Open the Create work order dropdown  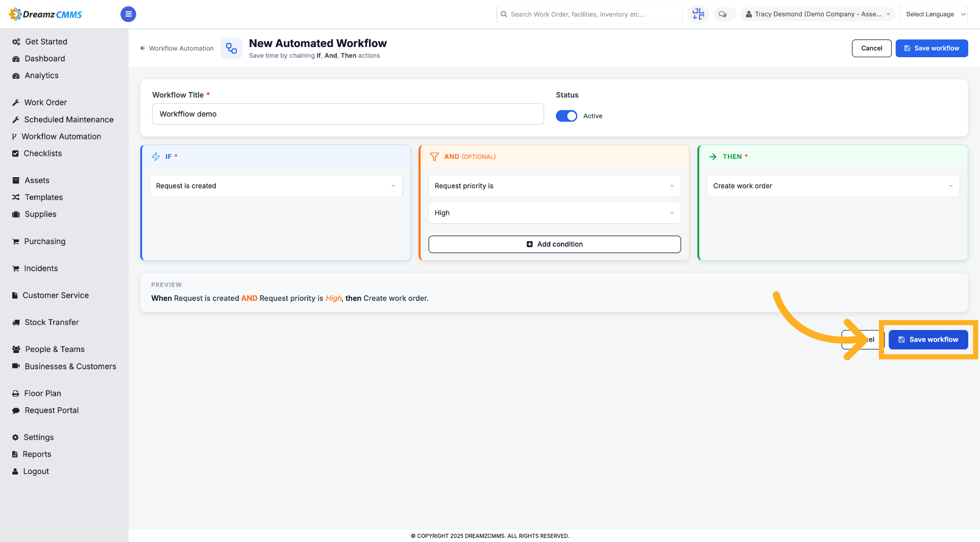(833, 186)
